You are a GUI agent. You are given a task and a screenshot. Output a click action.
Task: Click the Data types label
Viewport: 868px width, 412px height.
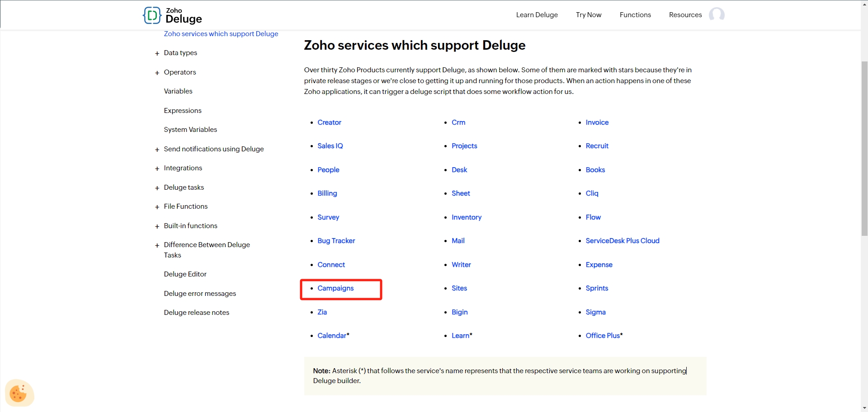click(180, 53)
